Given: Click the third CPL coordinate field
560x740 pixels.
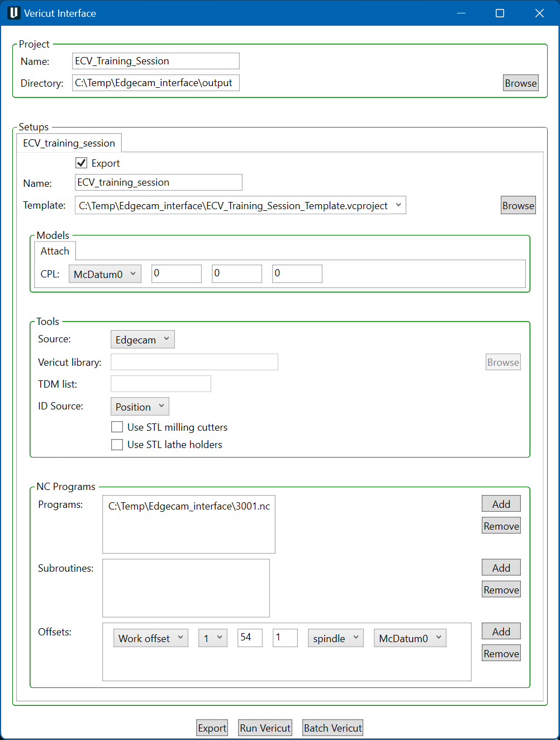Looking at the screenshot, I should pyautogui.click(x=297, y=274).
